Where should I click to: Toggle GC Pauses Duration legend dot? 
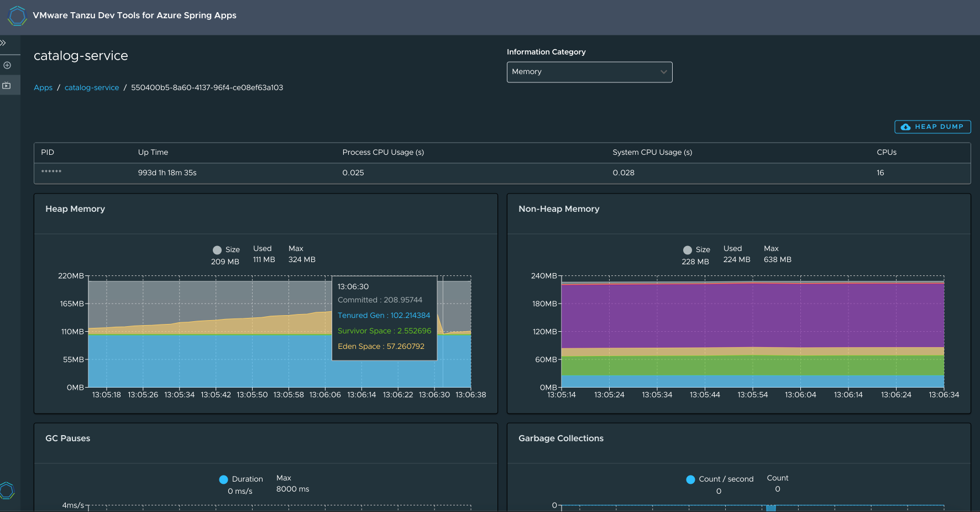223,479
